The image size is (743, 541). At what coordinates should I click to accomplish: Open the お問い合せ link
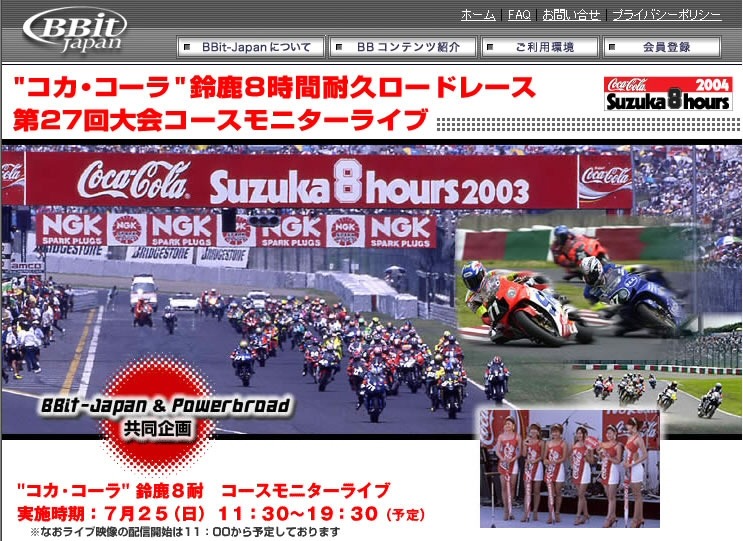point(571,15)
